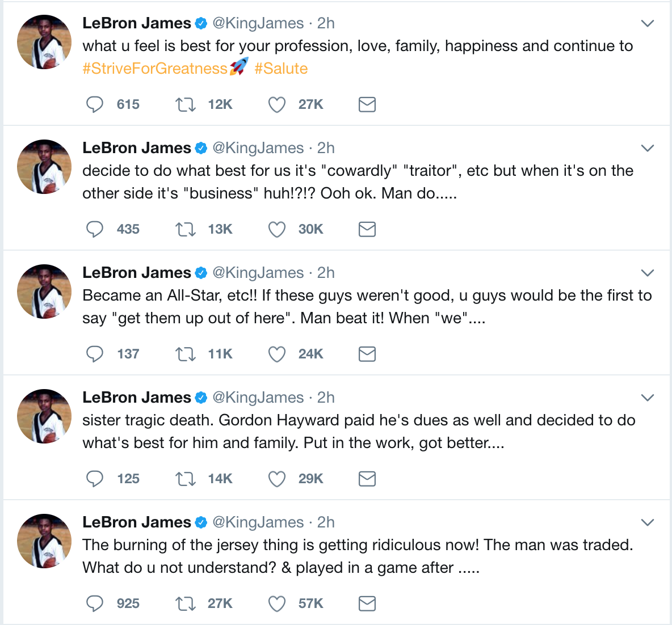Like the jersey burning tweet
Screen dimensions: 672x625
(277, 603)
